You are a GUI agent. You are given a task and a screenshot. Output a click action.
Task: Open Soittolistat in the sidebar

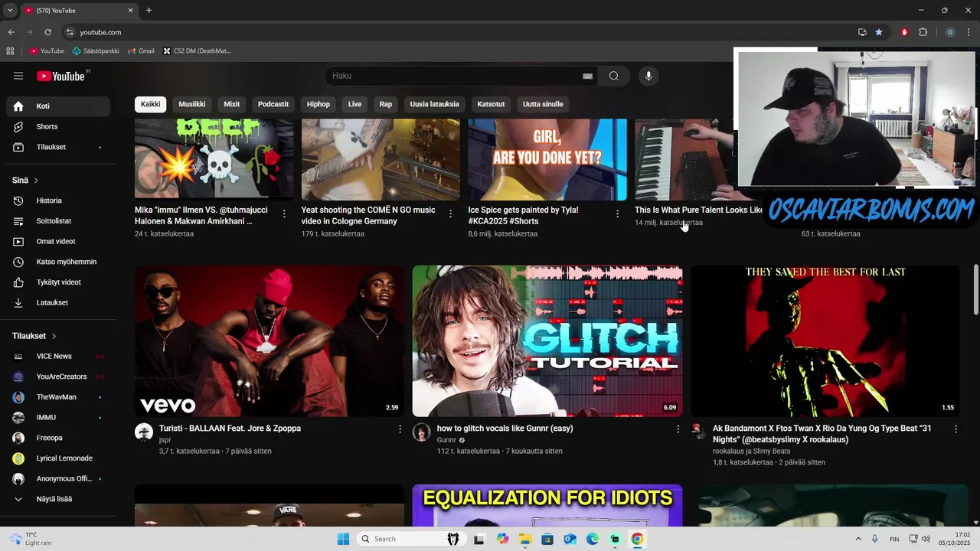tap(58, 221)
